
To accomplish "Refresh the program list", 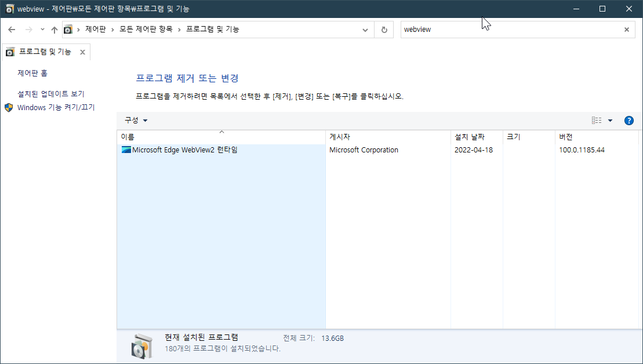I will [384, 30].
